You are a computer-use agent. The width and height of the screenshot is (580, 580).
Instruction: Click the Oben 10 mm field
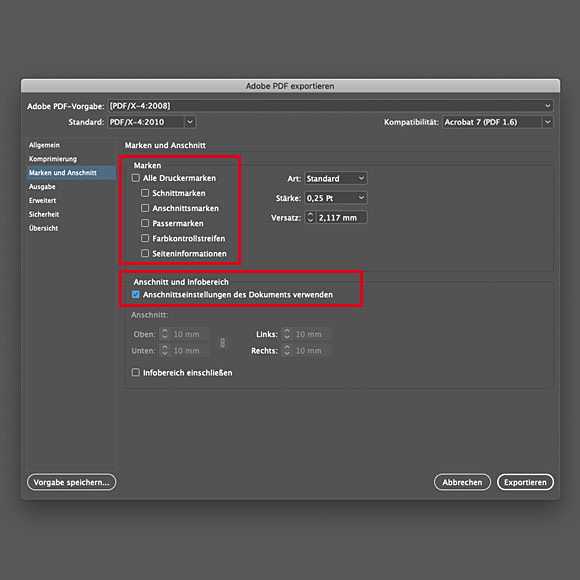190,334
